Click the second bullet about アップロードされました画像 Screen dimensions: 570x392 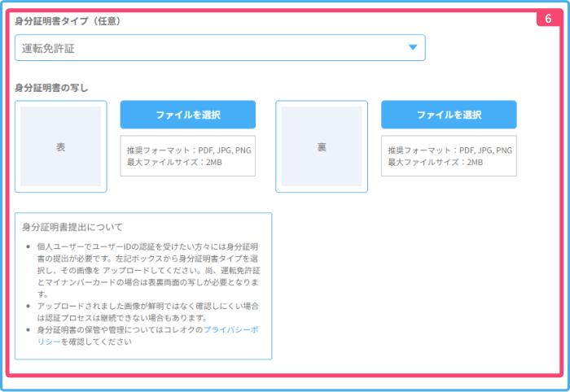pyautogui.click(x=147, y=311)
